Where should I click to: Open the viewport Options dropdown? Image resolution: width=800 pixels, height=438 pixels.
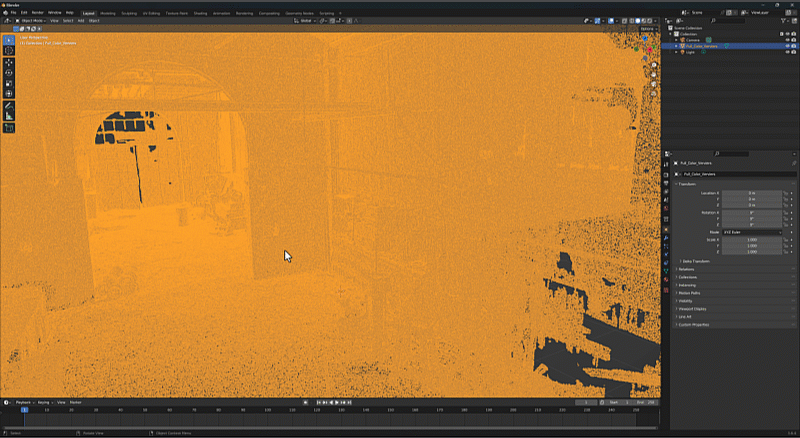647,29
